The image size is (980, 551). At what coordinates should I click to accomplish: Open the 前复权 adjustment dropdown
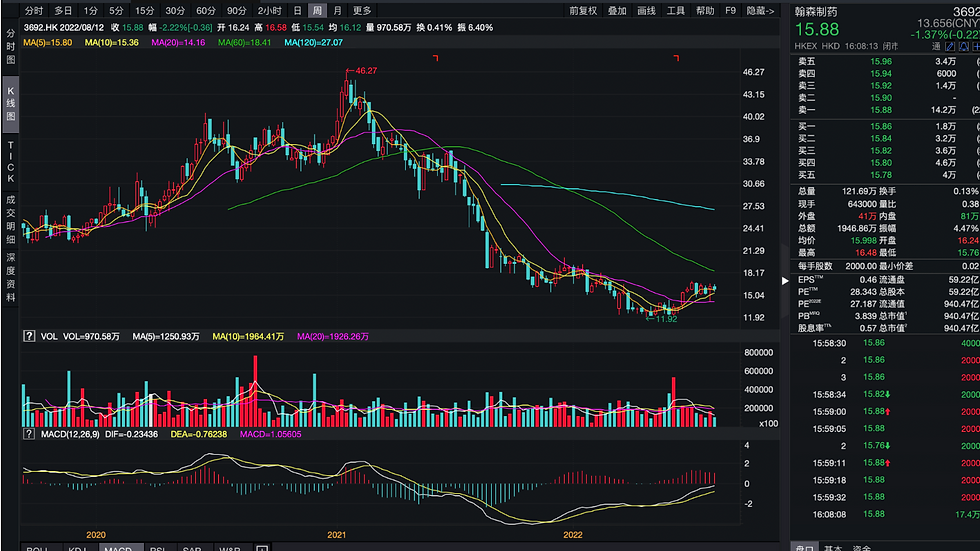[x=583, y=11]
